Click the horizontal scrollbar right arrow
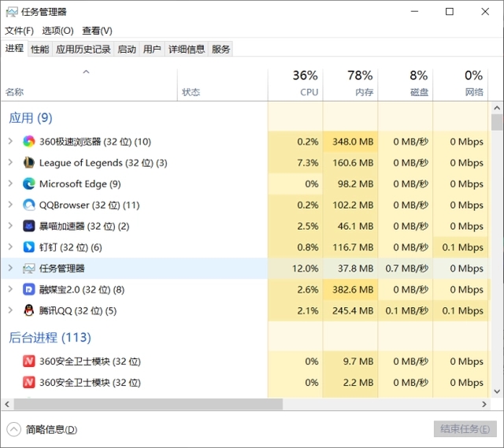 pos(484,404)
